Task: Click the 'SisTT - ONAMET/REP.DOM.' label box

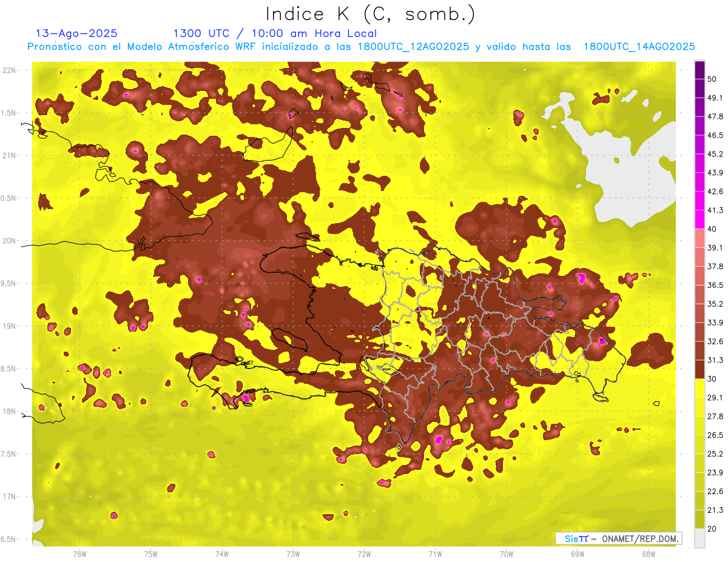Action: [x=619, y=538]
